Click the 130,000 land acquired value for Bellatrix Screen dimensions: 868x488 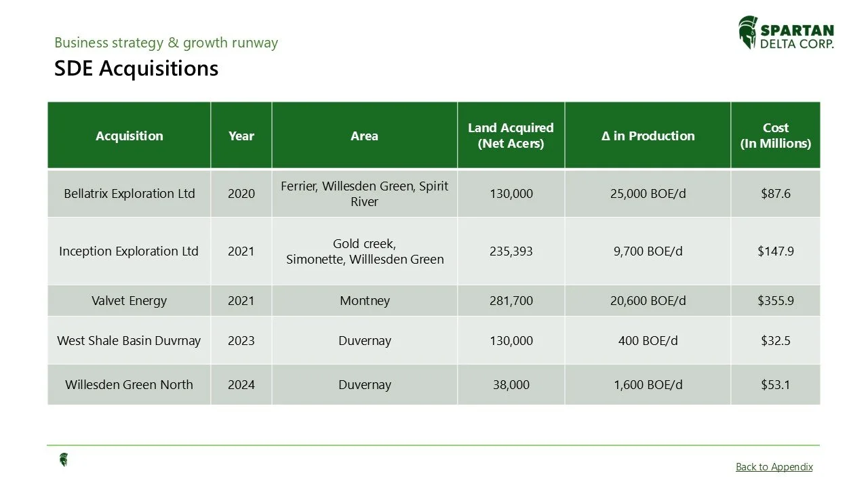[511, 193]
